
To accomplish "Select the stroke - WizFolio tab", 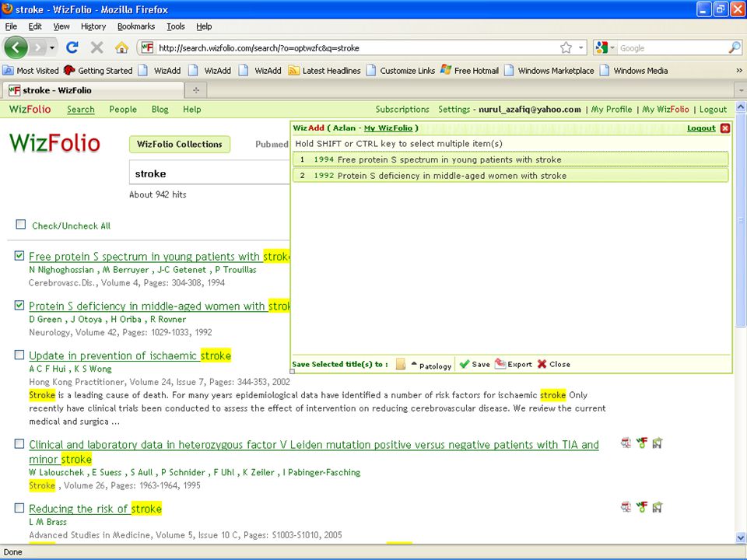I will (x=93, y=90).
